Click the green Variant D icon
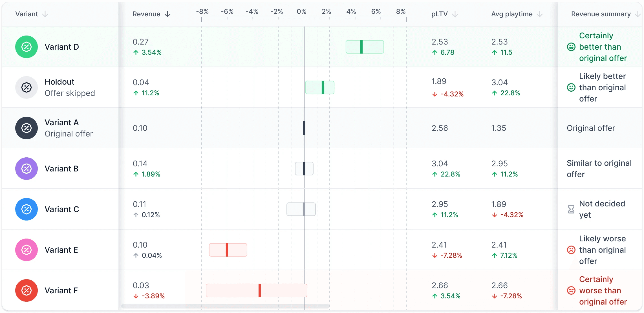The width and height of the screenshot is (644, 313). tap(27, 47)
